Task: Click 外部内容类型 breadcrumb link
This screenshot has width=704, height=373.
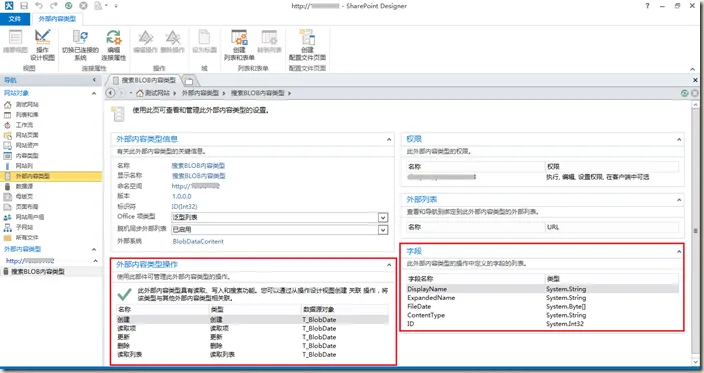Action: [200, 93]
